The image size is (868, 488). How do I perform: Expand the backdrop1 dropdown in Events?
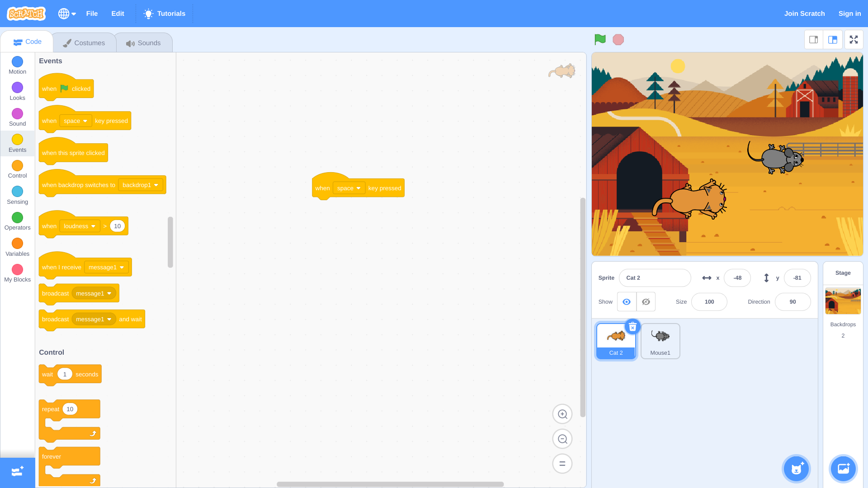point(140,185)
